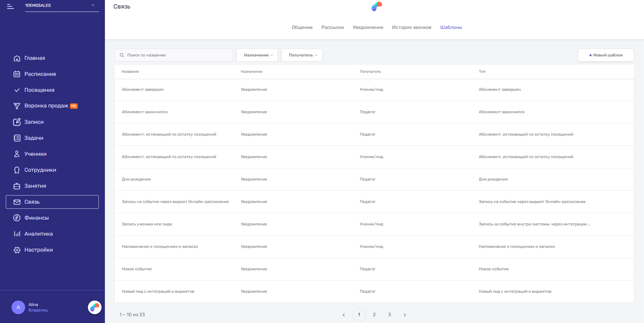
Task: Sort by the Название column header
Action: pos(130,71)
